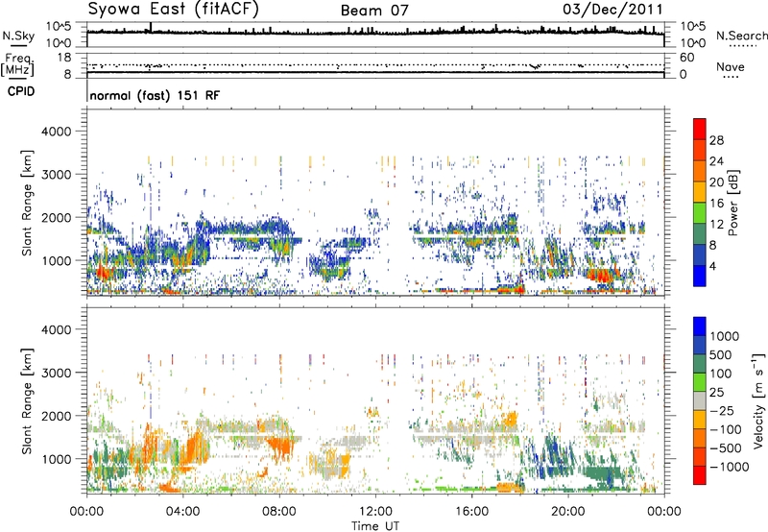This screenshot has height=532, width=768.
Task: Click the '08:00' time tick label
Action: click(x=279, y=512)
